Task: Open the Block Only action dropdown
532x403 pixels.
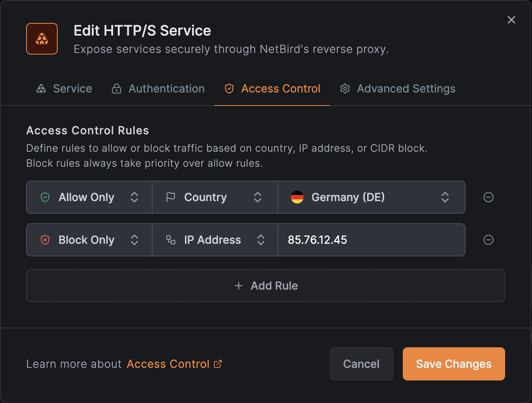Action: point(89,240)
